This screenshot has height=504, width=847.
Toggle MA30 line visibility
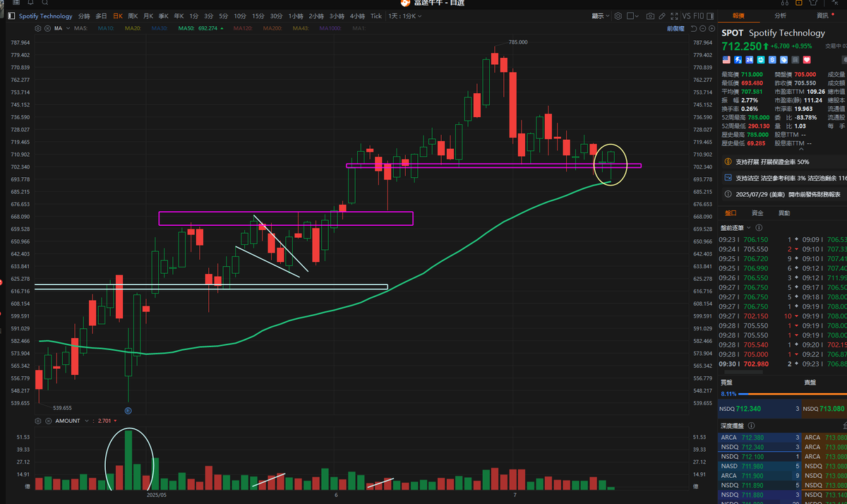tap(160, 28)
